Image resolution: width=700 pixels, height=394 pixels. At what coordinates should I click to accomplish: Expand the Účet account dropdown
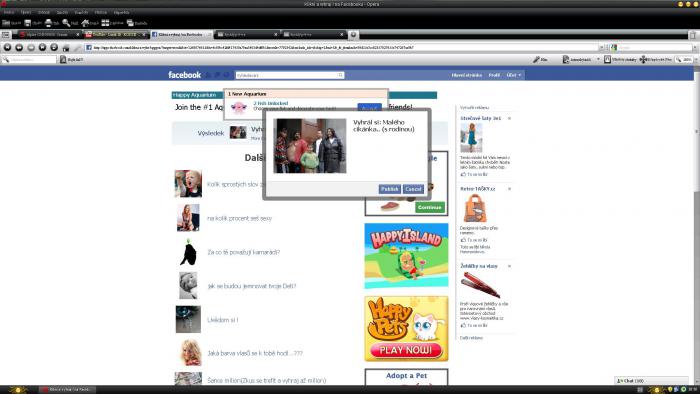pos(514,75)
